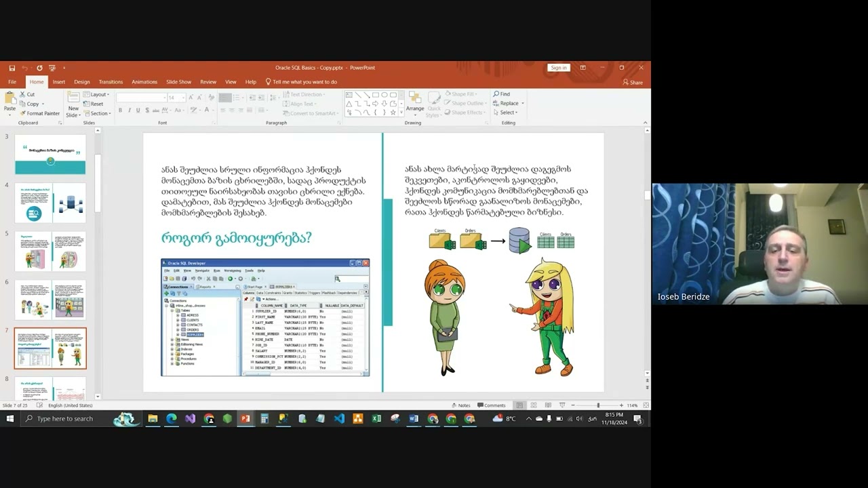
Task: Open Font group dialog launcher
Action: click(x=215, y=123)
